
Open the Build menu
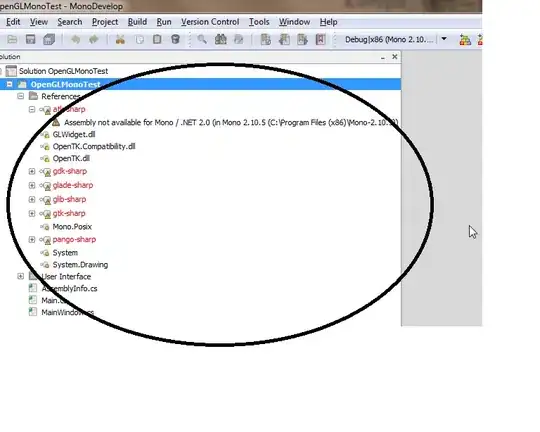137,22
